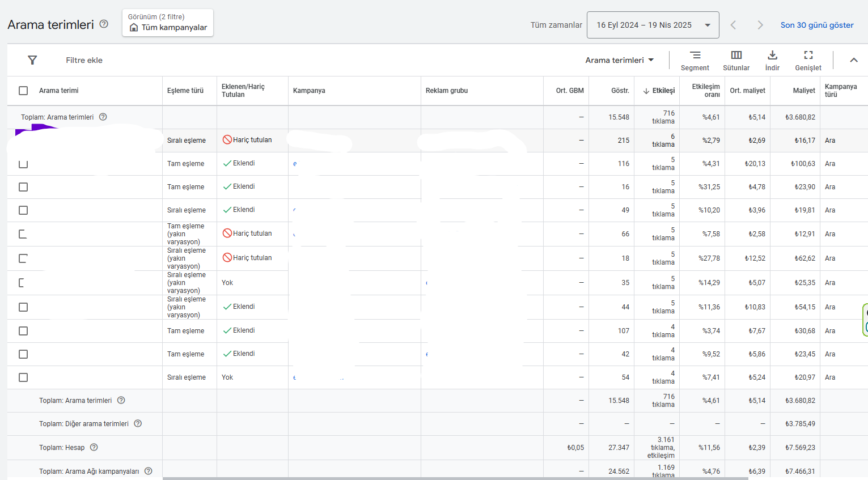
Task: Click Filtre ekle field
Action: (84, 60)
